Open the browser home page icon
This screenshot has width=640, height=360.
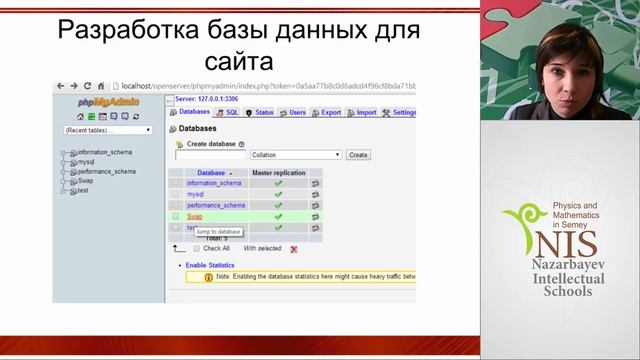(x=101, y=86)
